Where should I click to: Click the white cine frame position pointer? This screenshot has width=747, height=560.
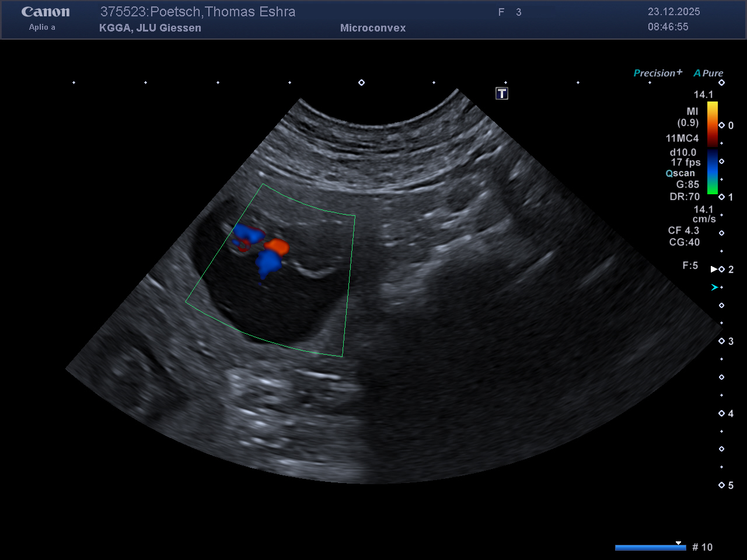click(678, 543)
